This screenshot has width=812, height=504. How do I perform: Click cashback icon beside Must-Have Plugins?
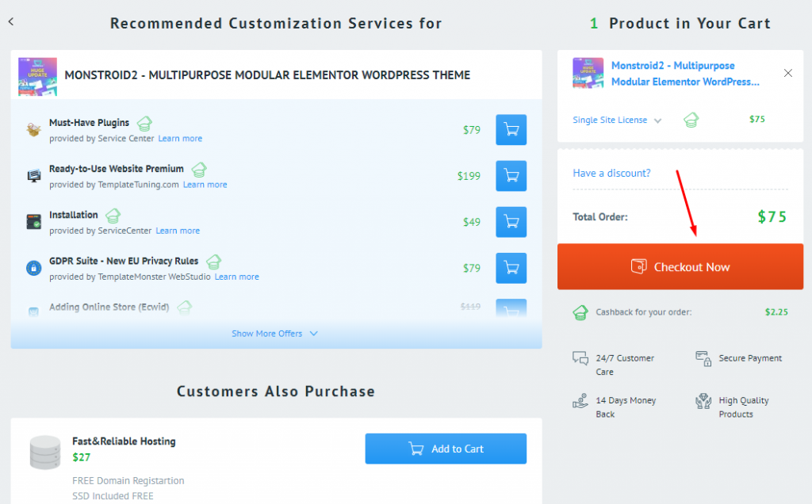(x=144, y=124)
